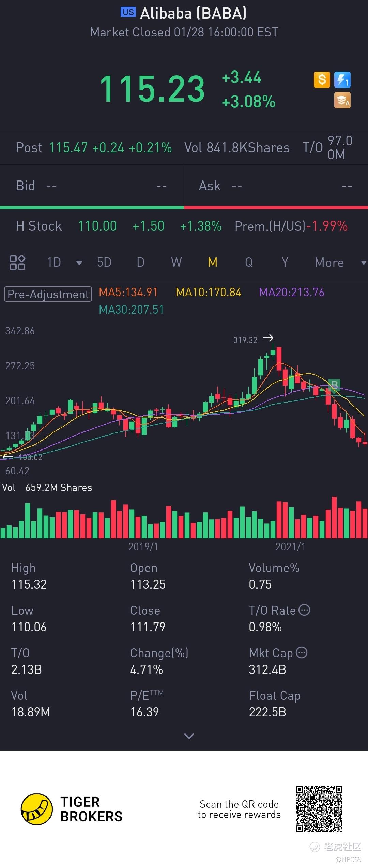Tap the Vol 841.8KShares text
Viewport: 368px width, 868px height.
[237, 148]
